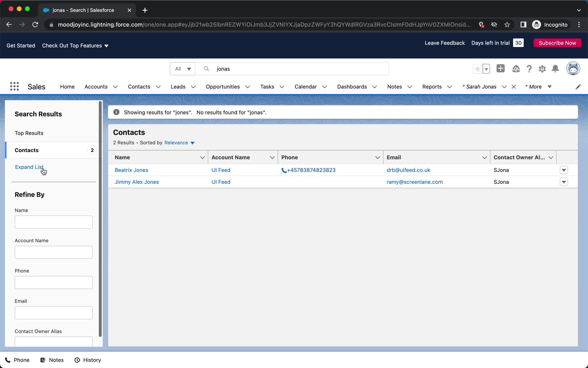This screenshot has height=368, width=588.
Task: Open the Jimmy Alex Jones contact
Action: [137, 182]
